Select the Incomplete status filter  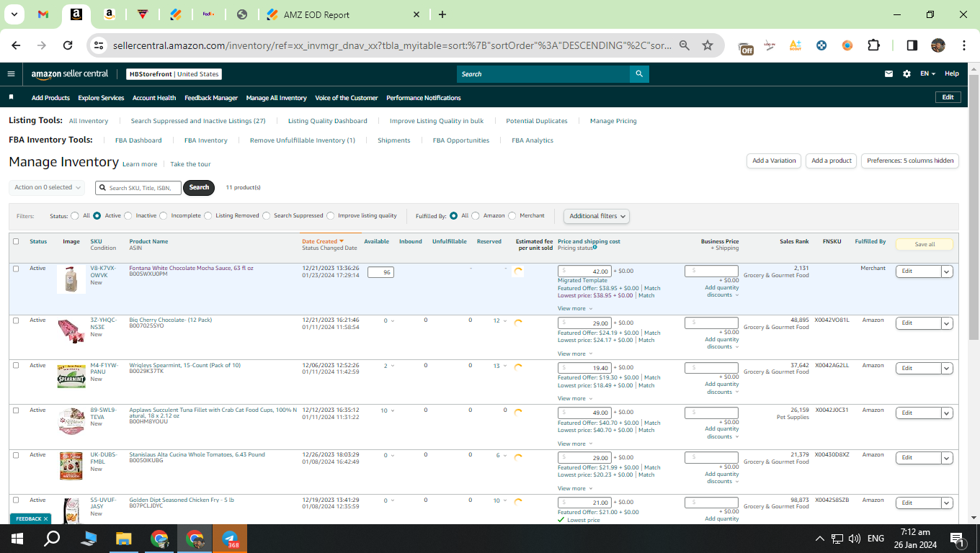pyautogui.click(x=164, y=215)
